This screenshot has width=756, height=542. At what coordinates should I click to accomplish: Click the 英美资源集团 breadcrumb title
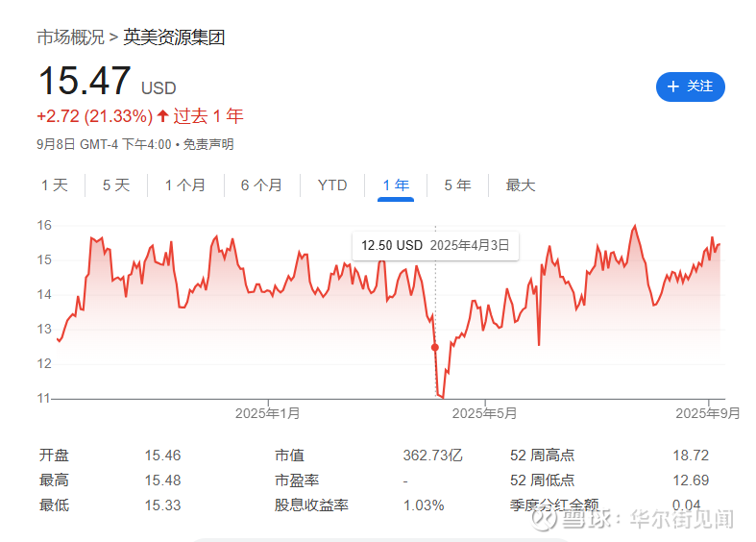pyautogui.click(x=174, y=37)
